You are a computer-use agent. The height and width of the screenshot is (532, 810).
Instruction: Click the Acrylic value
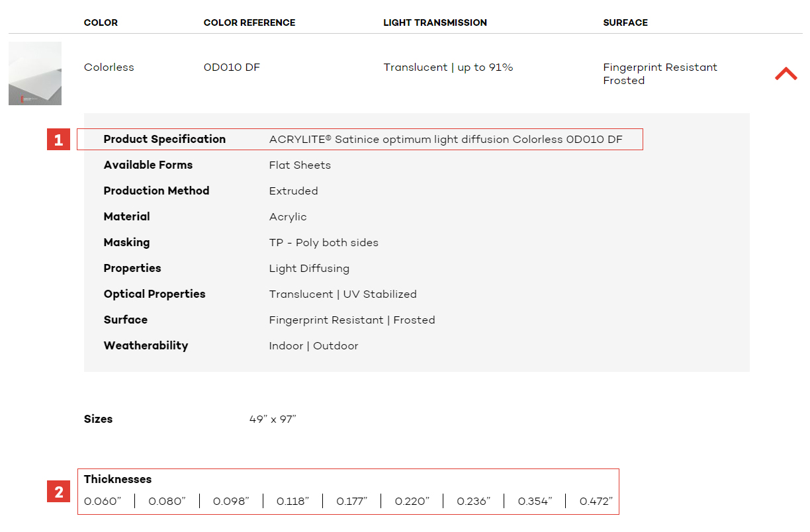[288, 217]
